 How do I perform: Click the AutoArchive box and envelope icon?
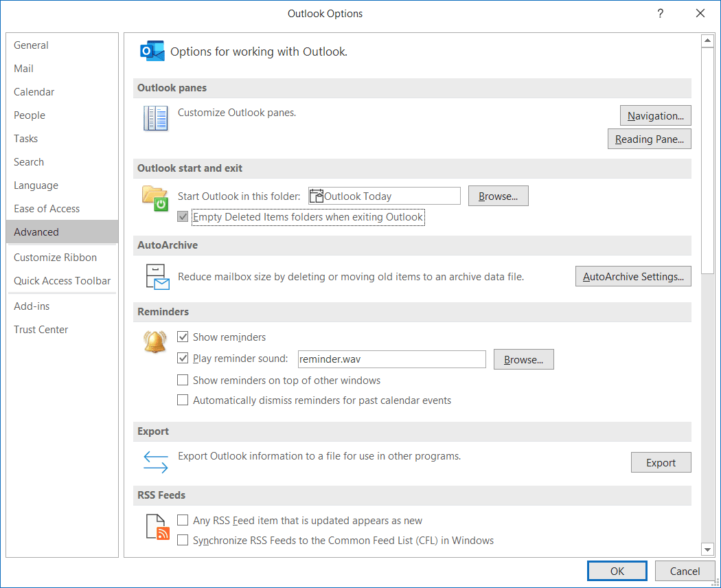click(157, 277)
